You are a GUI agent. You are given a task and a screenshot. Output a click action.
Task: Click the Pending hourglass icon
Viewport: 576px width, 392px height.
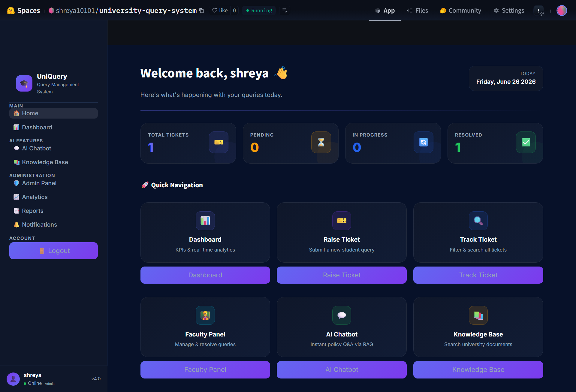click(x=321, y=142)
